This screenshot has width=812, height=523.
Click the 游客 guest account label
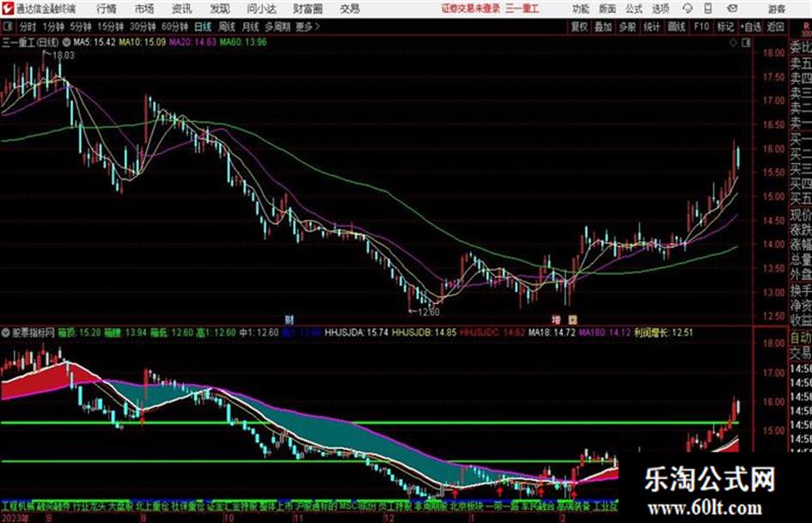pos(776,9)
